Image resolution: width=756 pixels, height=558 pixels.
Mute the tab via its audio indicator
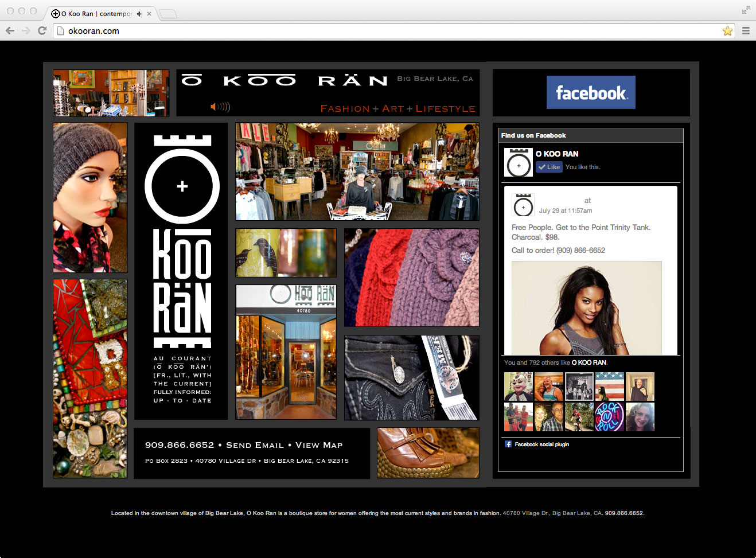(139, 14)
